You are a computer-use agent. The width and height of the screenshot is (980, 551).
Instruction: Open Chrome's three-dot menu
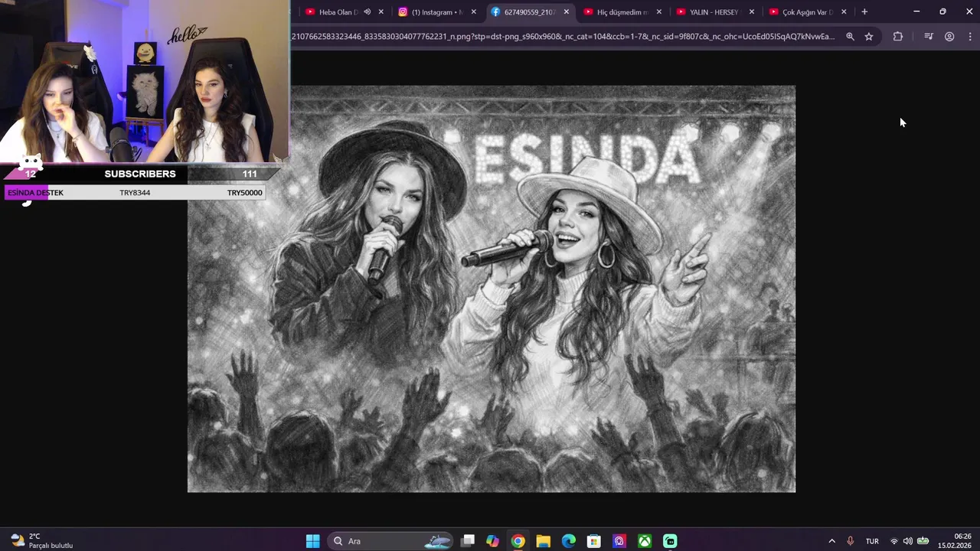969,37
